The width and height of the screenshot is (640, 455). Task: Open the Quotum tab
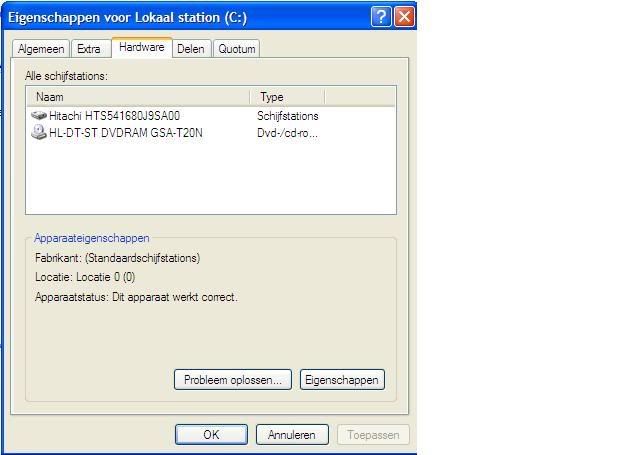(x=237, y=49)
